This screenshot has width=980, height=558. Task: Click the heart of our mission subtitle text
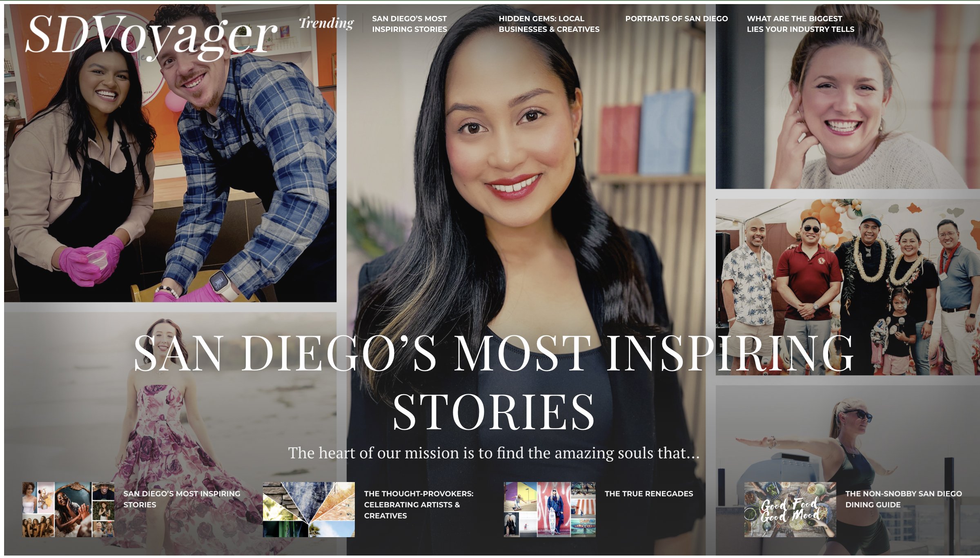pyautogui.click(x=493, y=453)
